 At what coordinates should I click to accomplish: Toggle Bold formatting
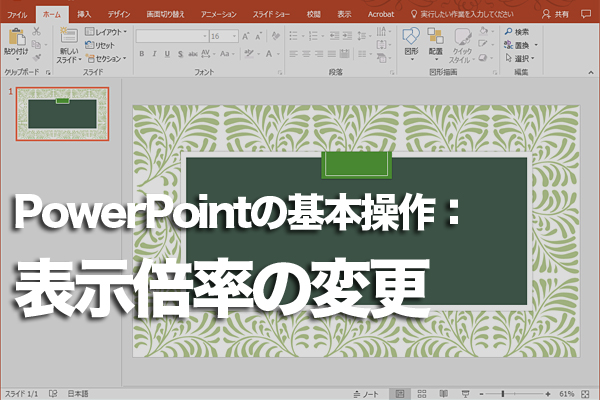[142, 54]
